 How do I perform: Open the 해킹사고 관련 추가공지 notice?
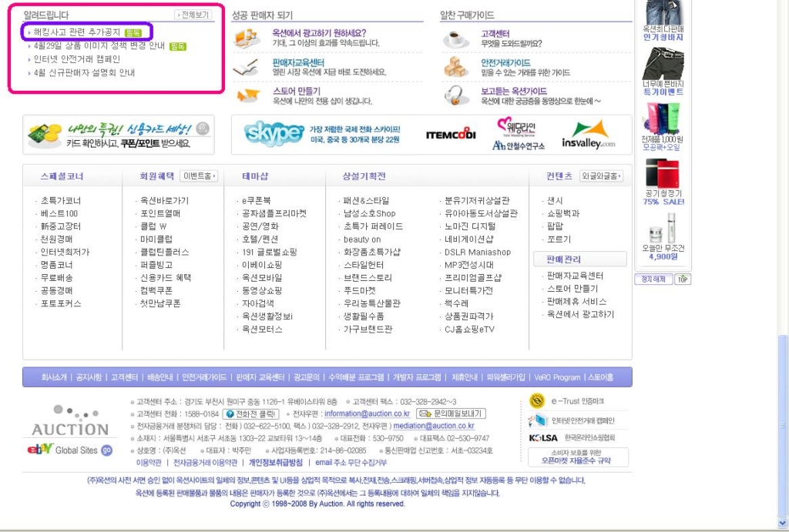click(x=77, y=32)
